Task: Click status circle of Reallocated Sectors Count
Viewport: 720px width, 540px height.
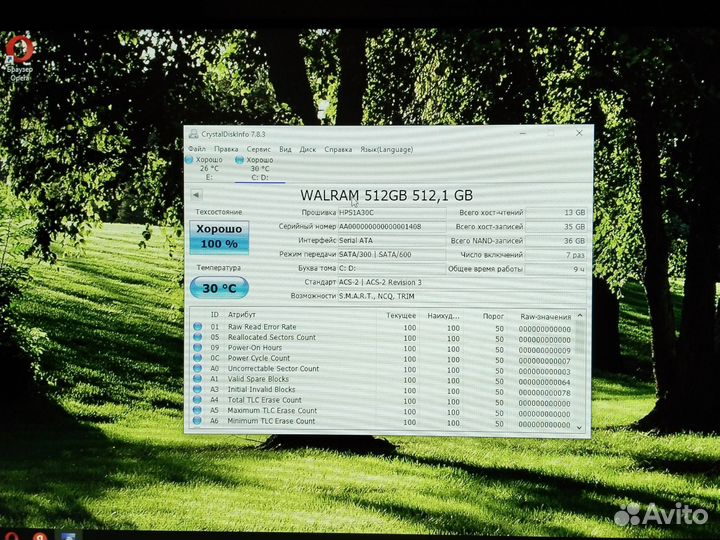Action: pos(197,337)
